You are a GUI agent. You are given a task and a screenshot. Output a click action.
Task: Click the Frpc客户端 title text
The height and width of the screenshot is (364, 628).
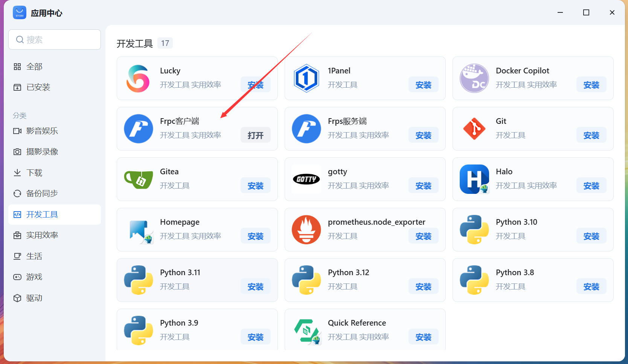(180, 121)
